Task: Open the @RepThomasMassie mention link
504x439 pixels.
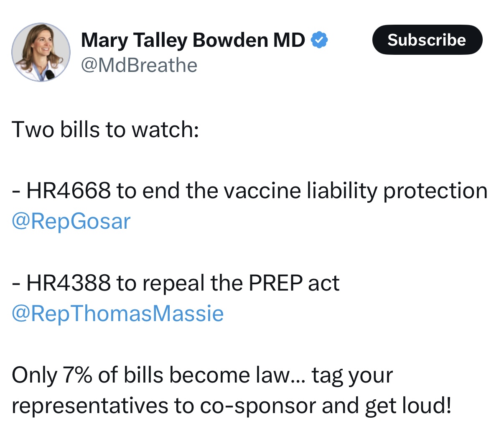Action: coord(117,314)
